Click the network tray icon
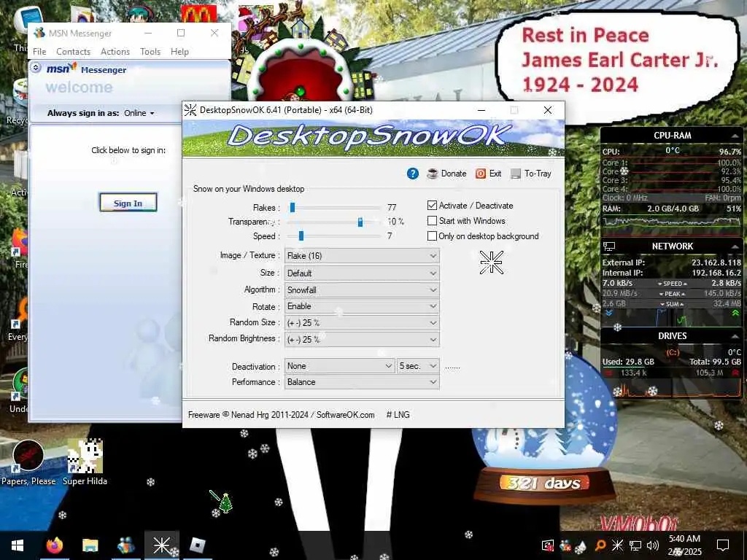Screen dimensions: 747x560 coord(635,545)
